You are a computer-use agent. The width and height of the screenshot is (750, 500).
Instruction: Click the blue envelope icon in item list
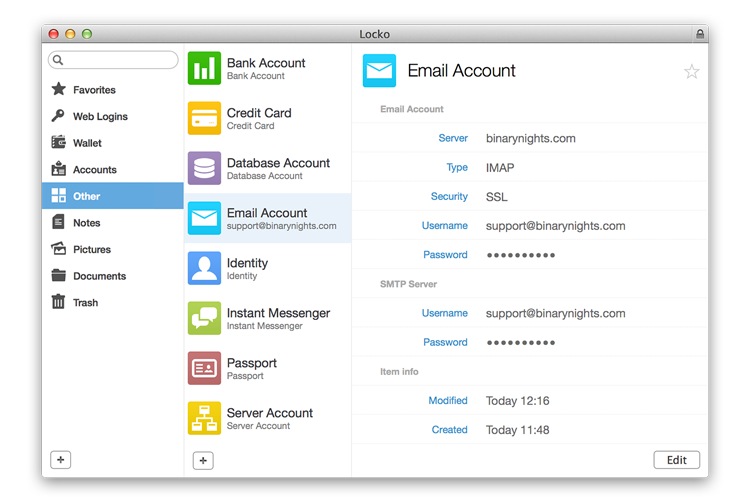(x=204, y=218)
